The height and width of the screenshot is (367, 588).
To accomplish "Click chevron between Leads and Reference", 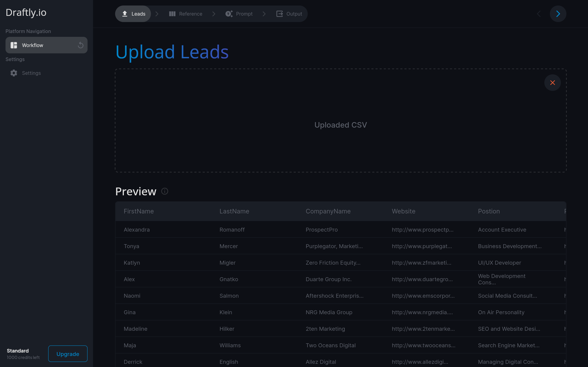I will point(157,14).
